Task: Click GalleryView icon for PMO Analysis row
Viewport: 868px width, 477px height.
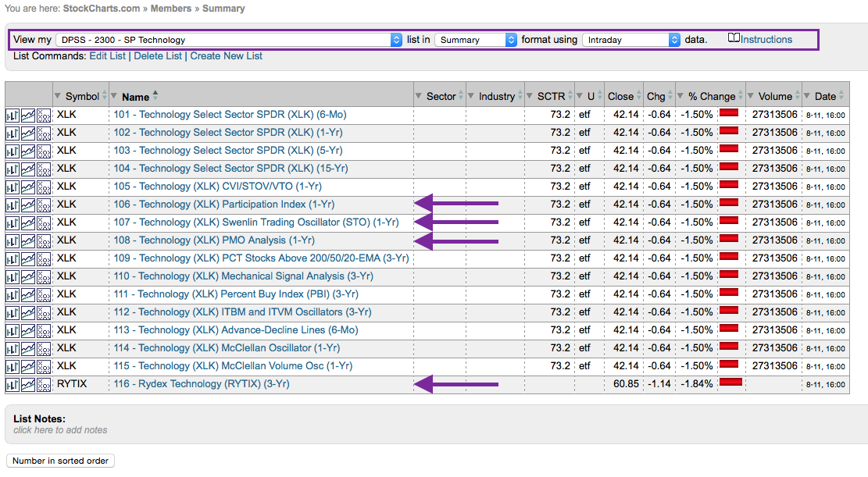Action: click(x=28, y=240)
